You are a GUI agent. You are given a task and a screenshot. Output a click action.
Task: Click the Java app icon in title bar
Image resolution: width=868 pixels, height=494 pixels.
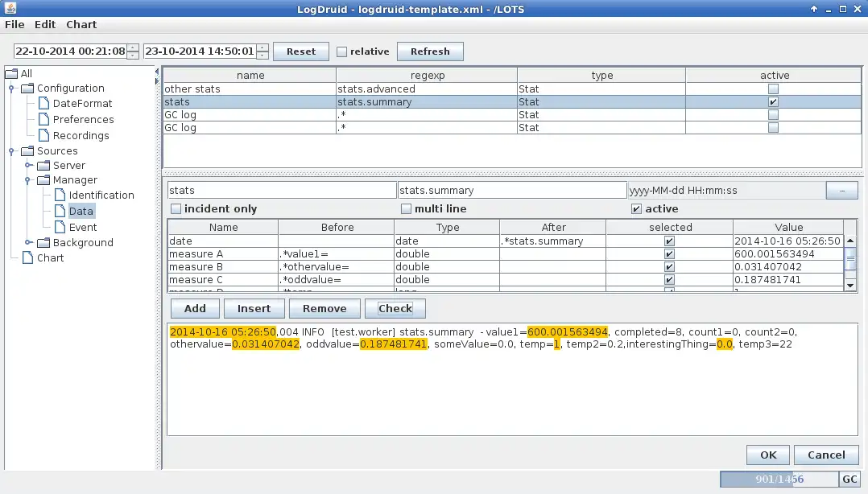pos(10,8)
